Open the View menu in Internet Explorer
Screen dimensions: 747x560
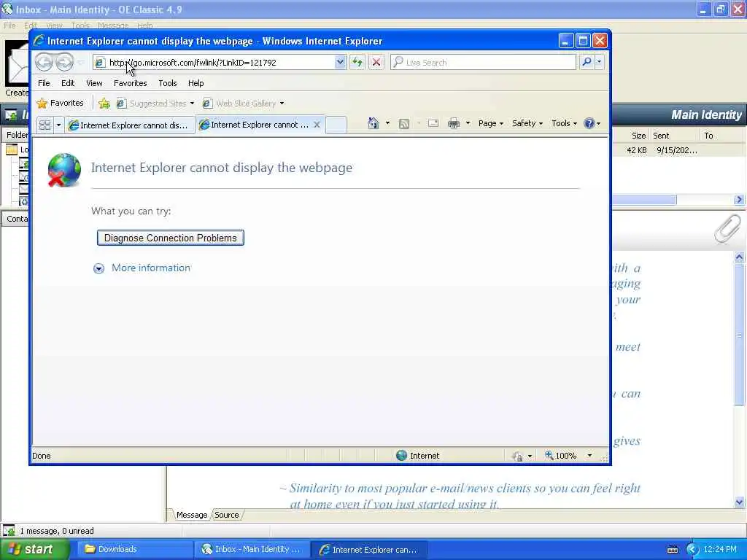94,83
